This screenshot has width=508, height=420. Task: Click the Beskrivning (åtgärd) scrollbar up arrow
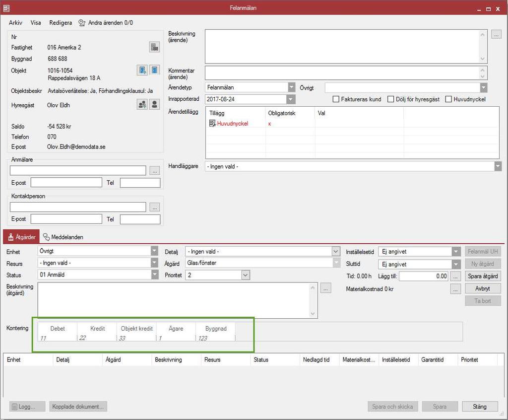[313, 287]
